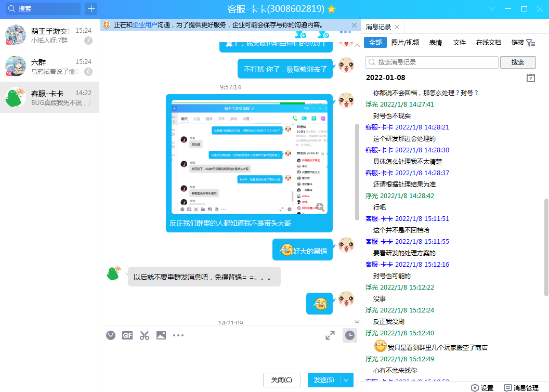Viewport: 549px width, 392px height.
Task: Click the green bird avatar beside the received message
Action: tap(113, 273)
